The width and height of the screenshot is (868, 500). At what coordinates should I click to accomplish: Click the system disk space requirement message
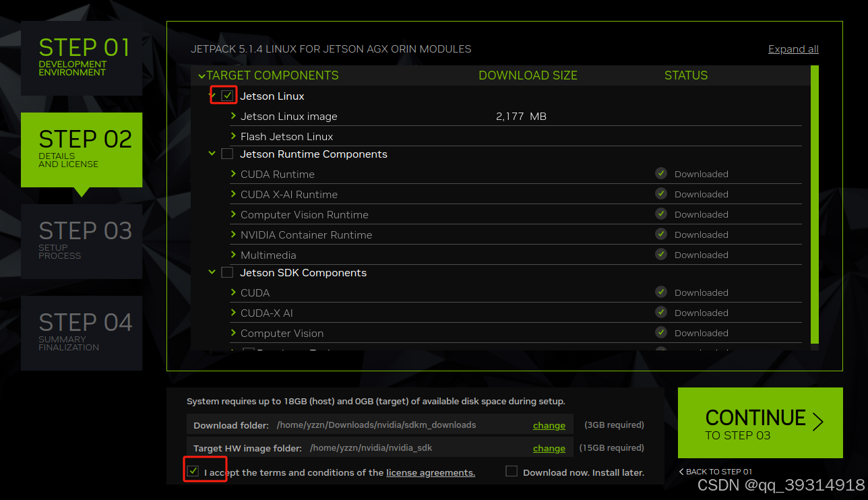(376, 401)
